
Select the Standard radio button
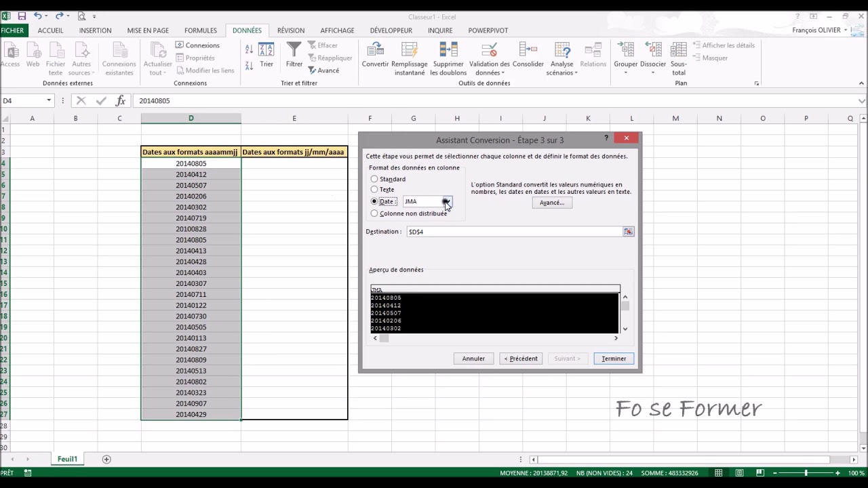[x=374, y=179]
